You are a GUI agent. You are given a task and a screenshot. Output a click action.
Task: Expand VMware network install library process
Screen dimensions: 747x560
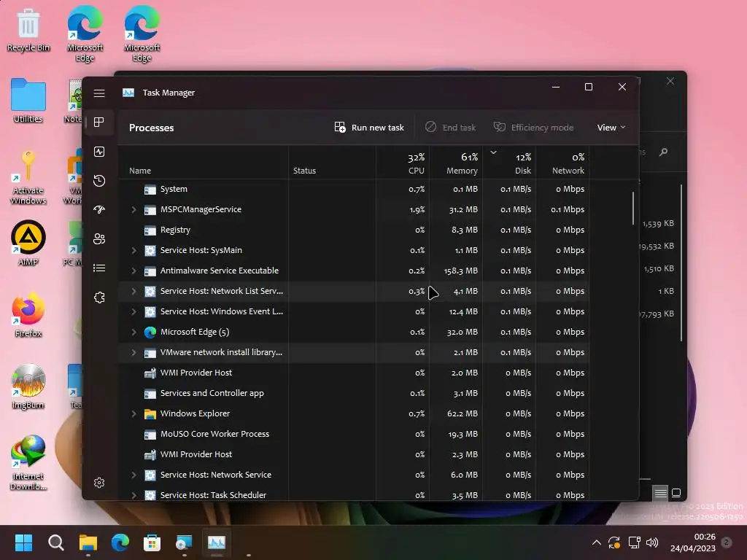click(134, 352)
